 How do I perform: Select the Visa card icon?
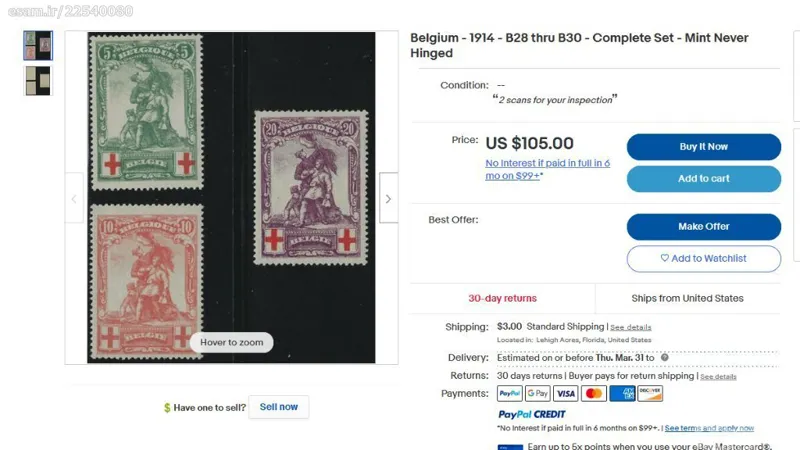566,393
